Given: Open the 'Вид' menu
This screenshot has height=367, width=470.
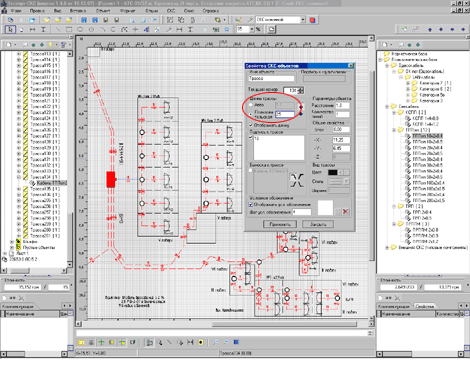Looking at the screenshot, I should click(57, 11).
